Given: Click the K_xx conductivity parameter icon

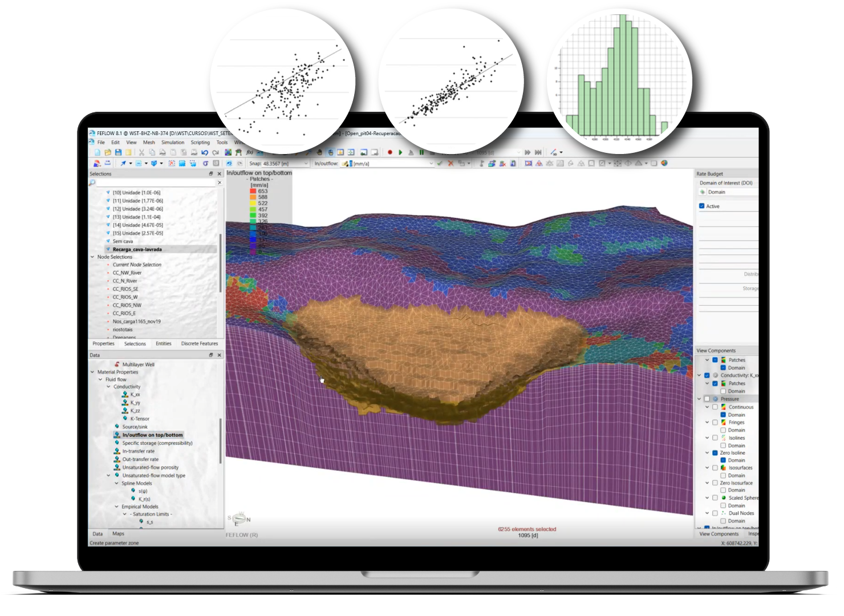Looking at the screenshot, I should (125, 394).
